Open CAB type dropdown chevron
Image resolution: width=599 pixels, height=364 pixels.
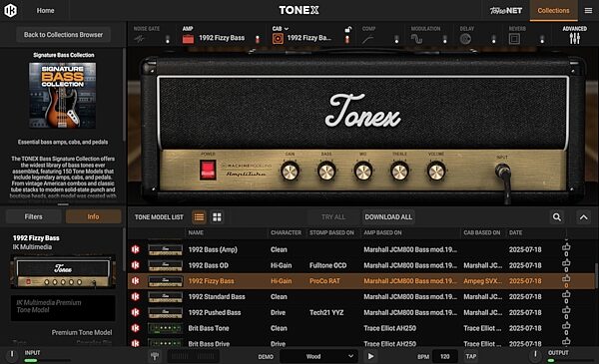[287, 29]
